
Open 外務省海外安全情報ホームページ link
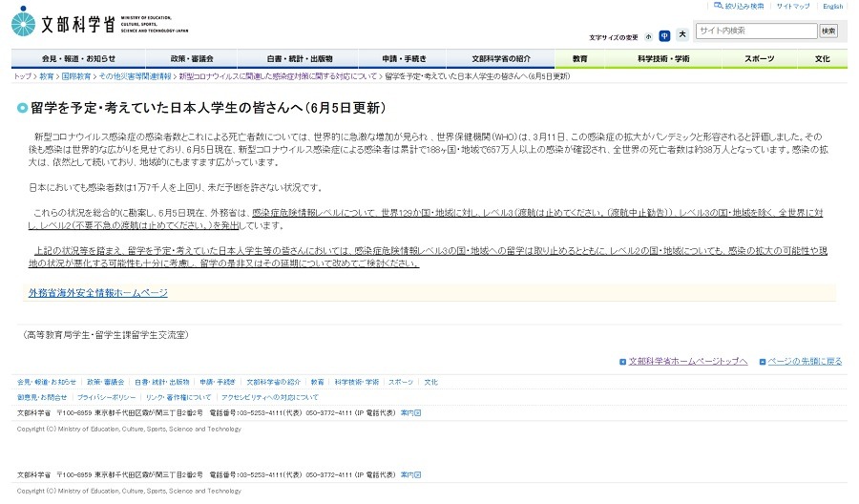click(x=98, y=293)
